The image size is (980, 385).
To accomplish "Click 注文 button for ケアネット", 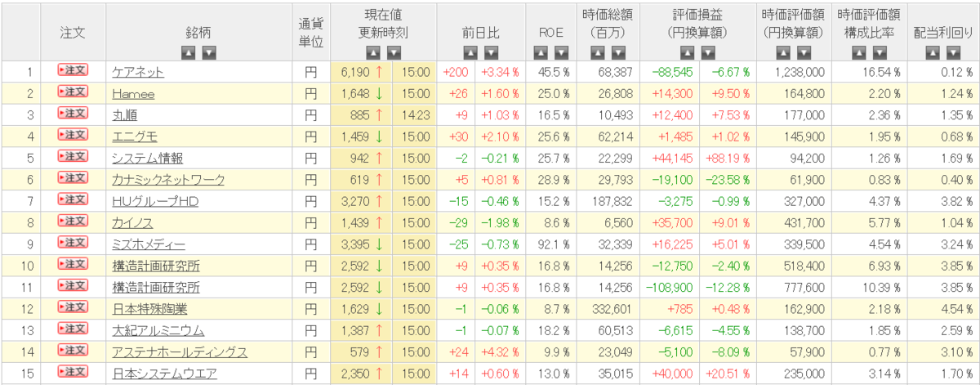I will 73,70.
